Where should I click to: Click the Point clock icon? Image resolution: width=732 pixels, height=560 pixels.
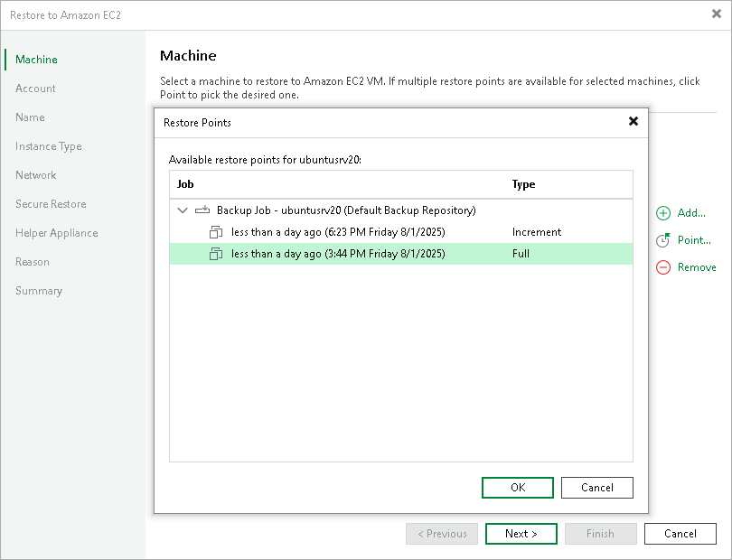click(663, 240)
